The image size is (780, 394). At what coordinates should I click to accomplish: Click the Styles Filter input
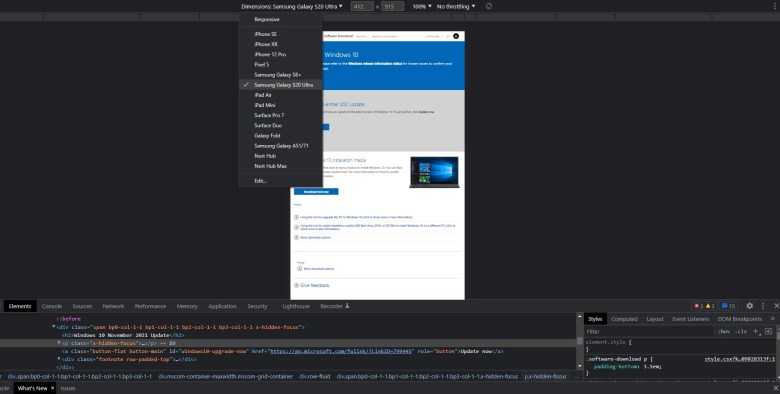[x=649, y=331]
